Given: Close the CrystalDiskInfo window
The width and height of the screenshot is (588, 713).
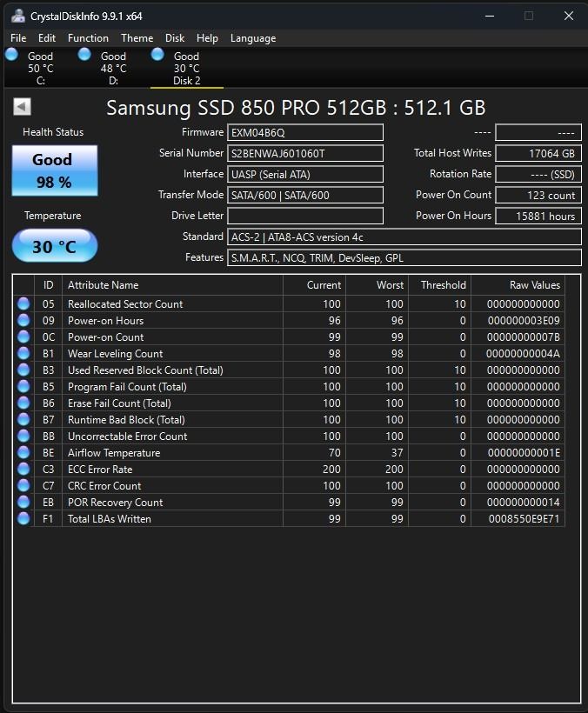Looking at the screenshot, I should [569, 16].
